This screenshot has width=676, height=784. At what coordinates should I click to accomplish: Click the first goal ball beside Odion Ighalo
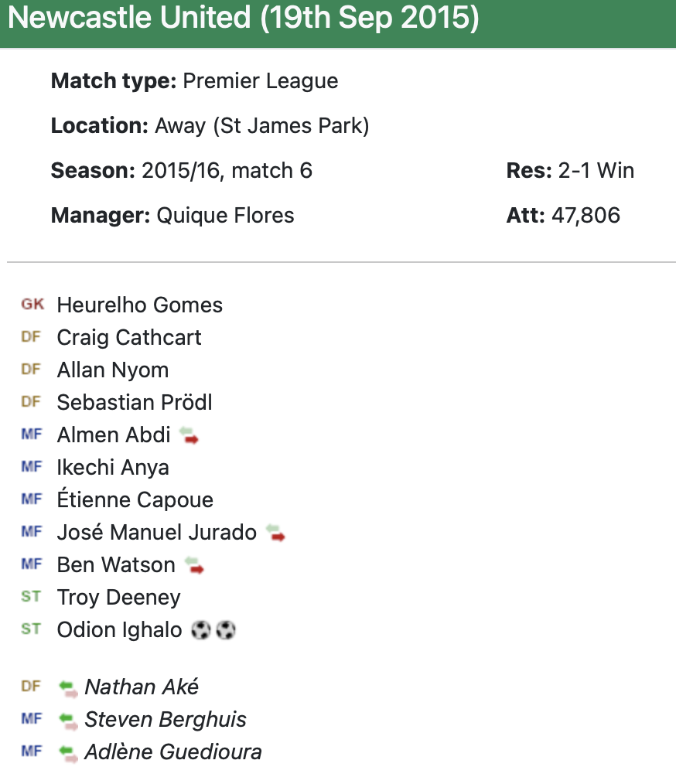[x=200, y=631]
